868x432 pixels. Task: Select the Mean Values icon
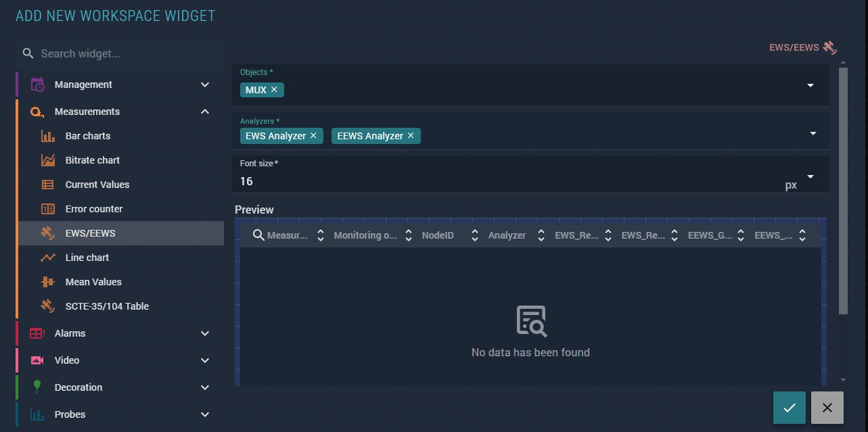coord(48,282)
